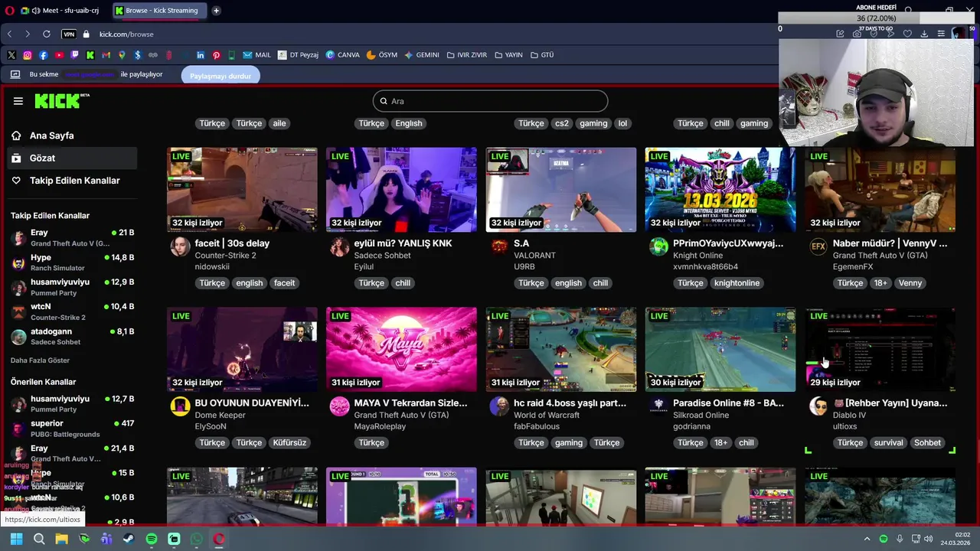Click survival tag under ultioxs stream

(888, 443)
